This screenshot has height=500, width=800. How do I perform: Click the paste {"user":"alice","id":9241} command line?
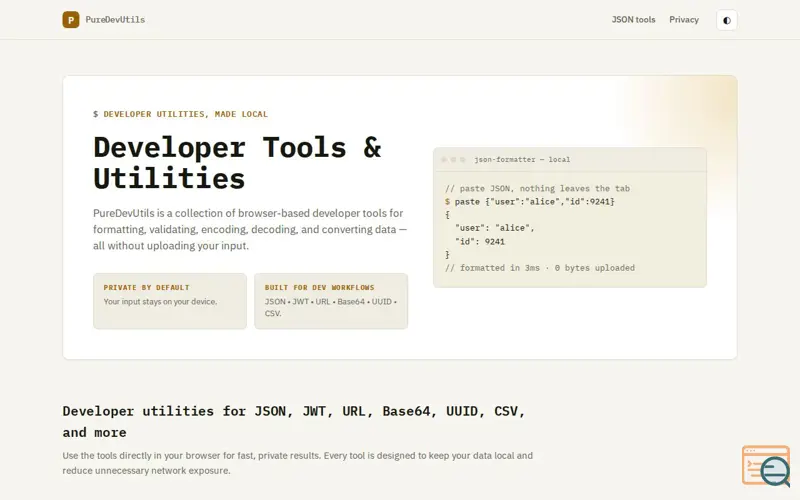click(x=530, y=202)
